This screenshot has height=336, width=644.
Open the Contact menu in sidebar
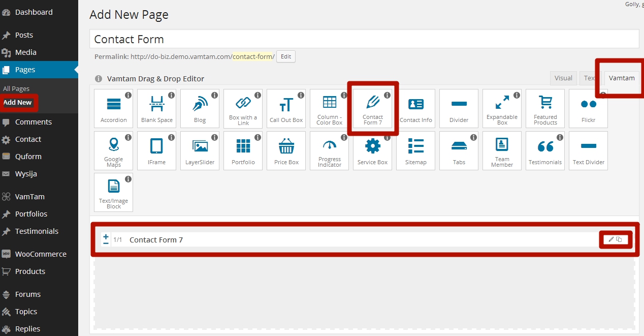tap(39, 139)
